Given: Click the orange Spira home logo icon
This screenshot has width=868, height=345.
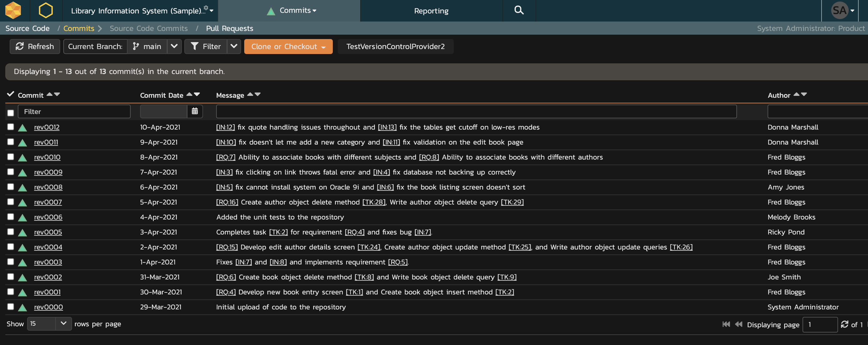Looking at the screenshot, I should pyautogui.click(x=13, y=10).
